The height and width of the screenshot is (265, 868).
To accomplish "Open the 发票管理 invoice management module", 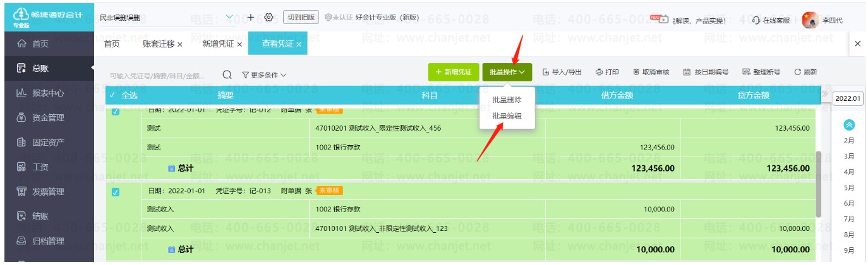I will point(47,191).
